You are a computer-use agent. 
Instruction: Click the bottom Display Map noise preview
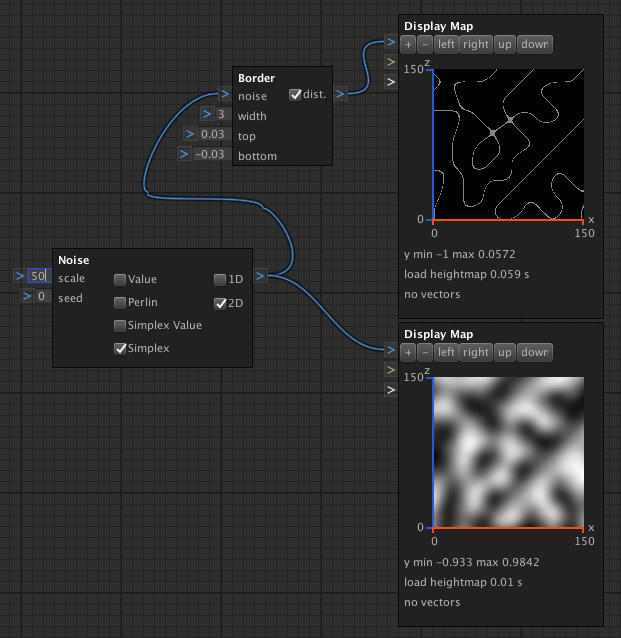point(509,452)
